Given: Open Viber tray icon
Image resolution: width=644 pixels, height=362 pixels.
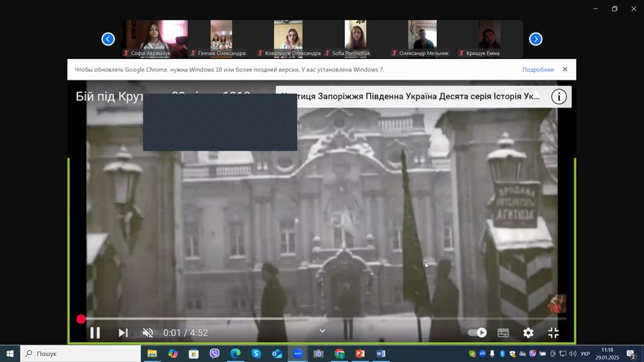Looking at the screenshot, I should point(532,354).
